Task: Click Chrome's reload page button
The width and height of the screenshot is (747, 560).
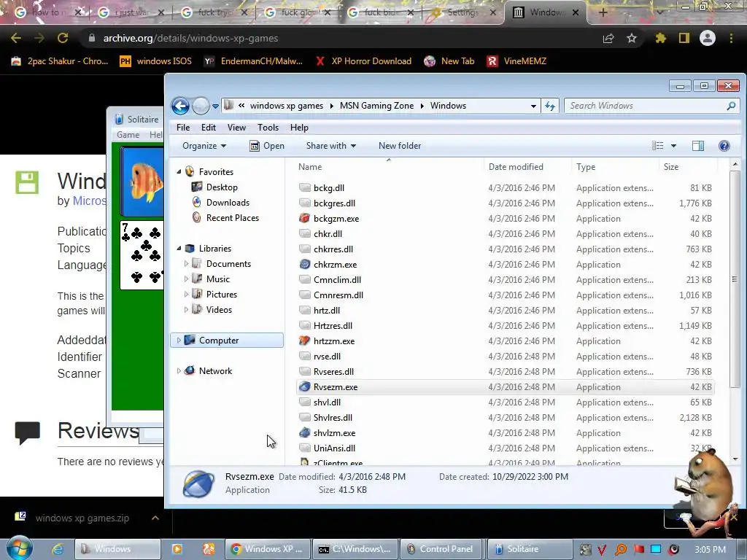Action: coord(63,38)
